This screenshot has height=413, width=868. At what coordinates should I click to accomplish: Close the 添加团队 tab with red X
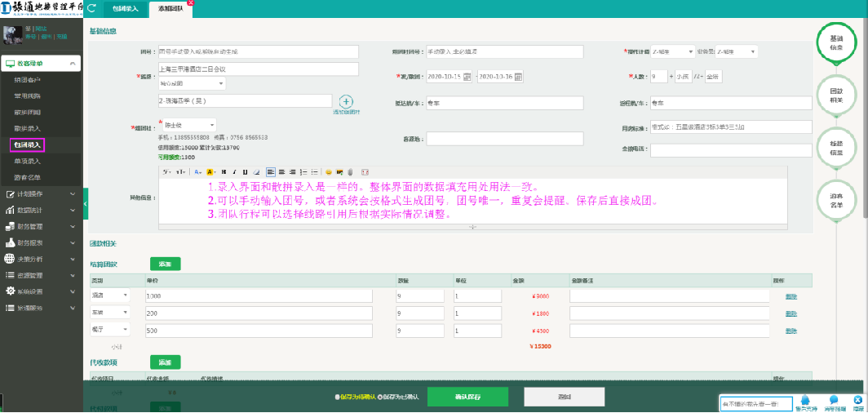[191, 2]
